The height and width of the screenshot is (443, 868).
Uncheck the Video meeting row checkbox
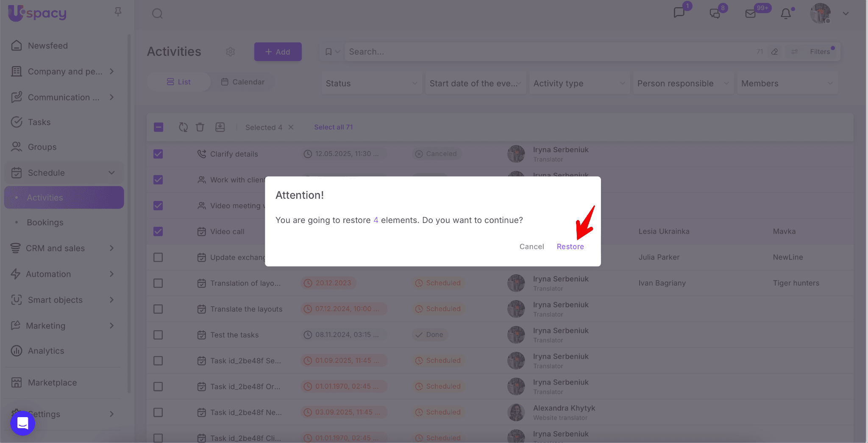(x=158, y=206)
